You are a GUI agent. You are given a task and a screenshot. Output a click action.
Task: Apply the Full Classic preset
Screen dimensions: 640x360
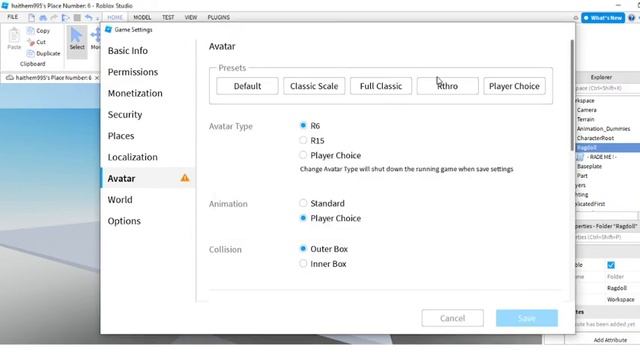coord(381,86)
